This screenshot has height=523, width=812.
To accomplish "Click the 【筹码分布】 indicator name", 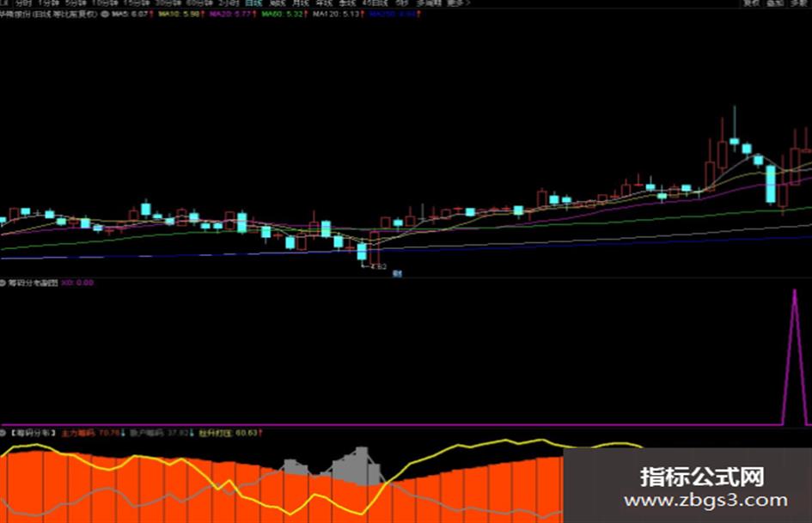I will pos(34,432).
